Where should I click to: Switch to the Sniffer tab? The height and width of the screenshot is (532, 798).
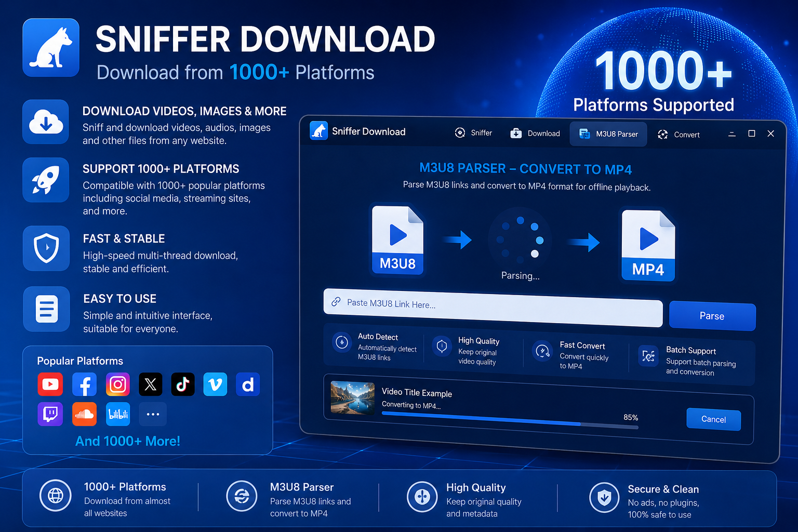point(473,133)
